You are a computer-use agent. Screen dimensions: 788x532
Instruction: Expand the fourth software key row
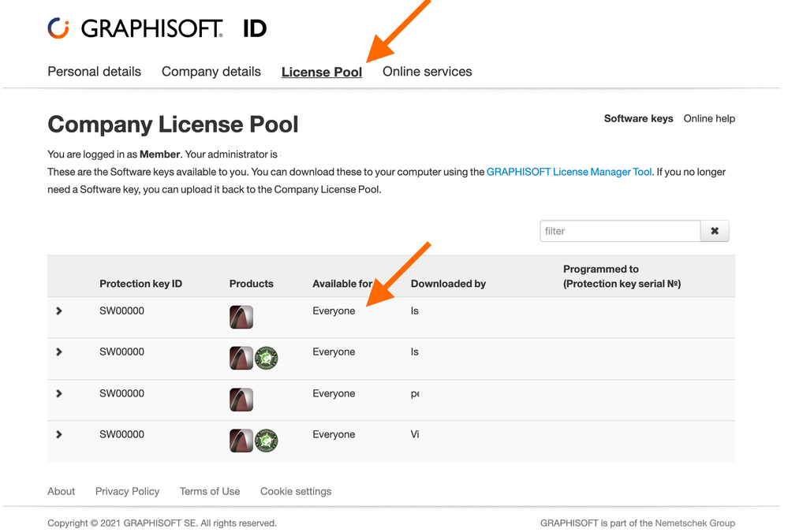pos(59,434)
